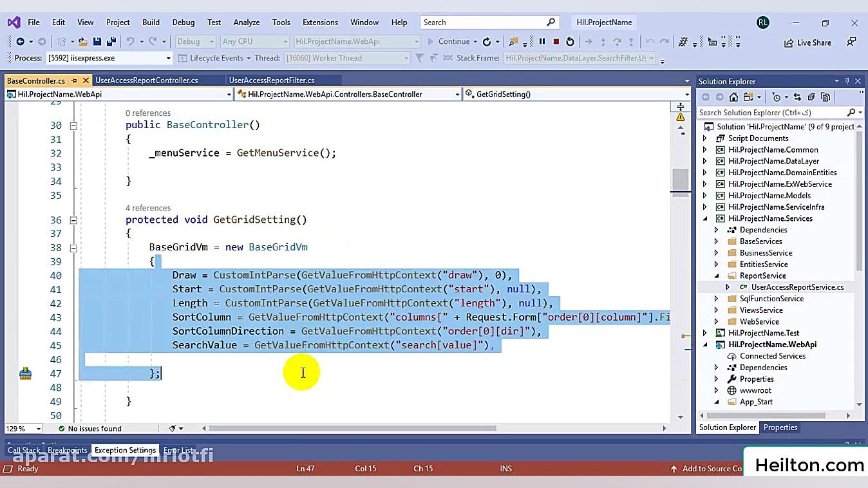Collapse the ReportService folder
The image size is (868, 488).
[x=716, y=276]
